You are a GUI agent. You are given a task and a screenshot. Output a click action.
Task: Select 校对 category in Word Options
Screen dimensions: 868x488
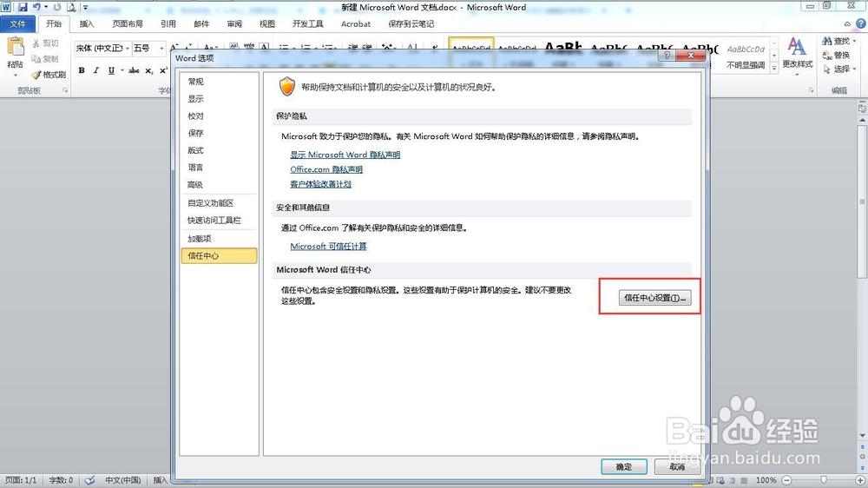pyautogui.click(x=219, y=115)
